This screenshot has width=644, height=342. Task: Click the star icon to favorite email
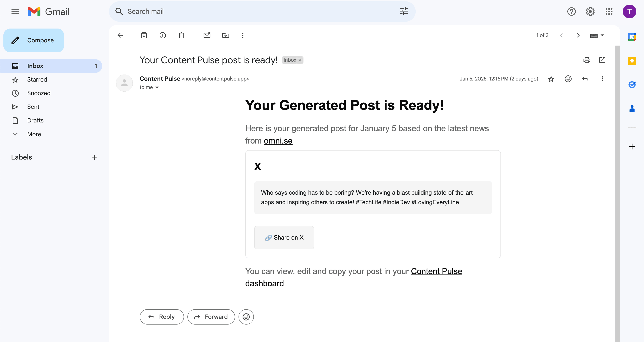click(551, 79)
